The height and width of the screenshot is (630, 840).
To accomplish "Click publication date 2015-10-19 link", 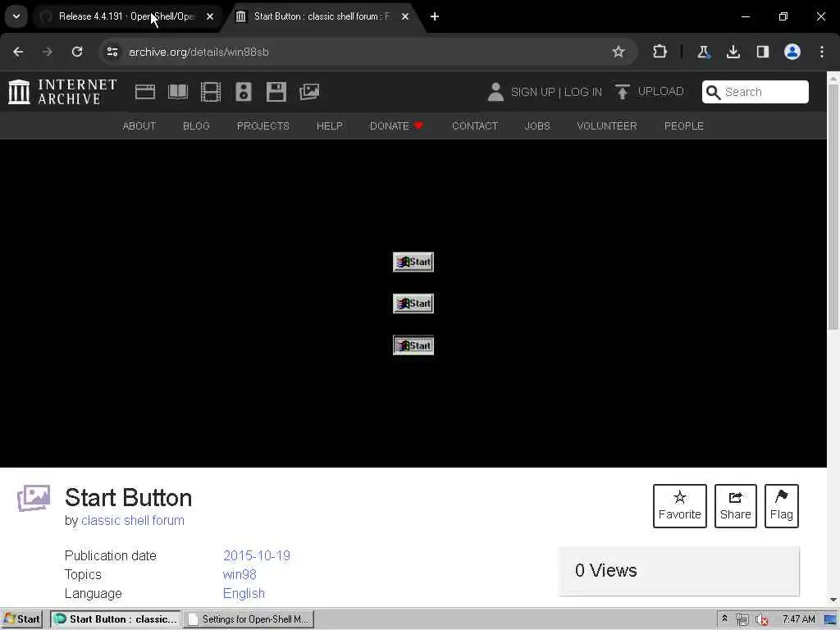I will pos(257,555).
